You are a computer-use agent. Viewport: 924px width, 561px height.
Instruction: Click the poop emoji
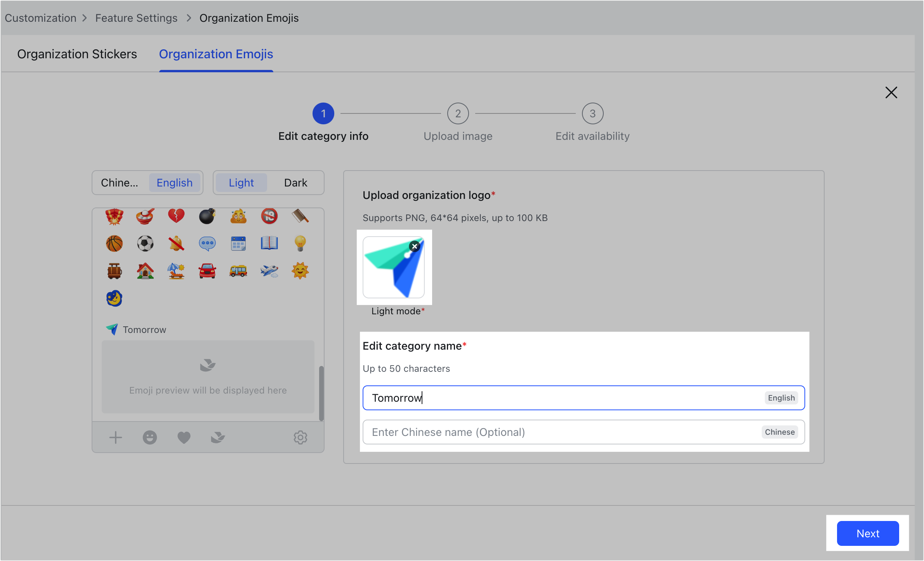pyautogui.click(x=238, y=216)
